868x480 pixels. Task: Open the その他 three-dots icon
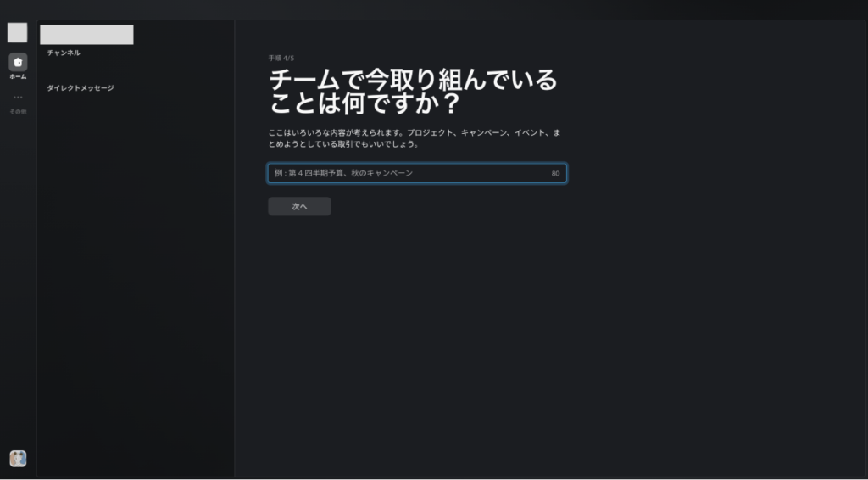pyautogui.click(x=18, y=98)
